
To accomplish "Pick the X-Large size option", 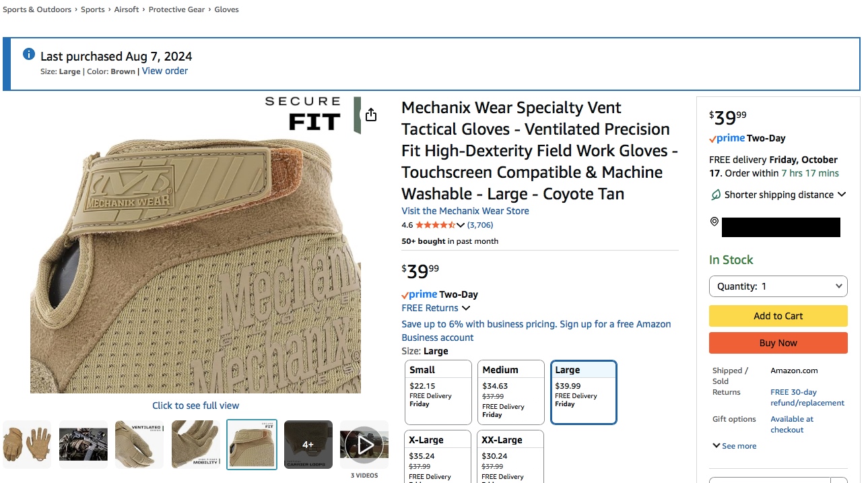I will click(438, 456).
